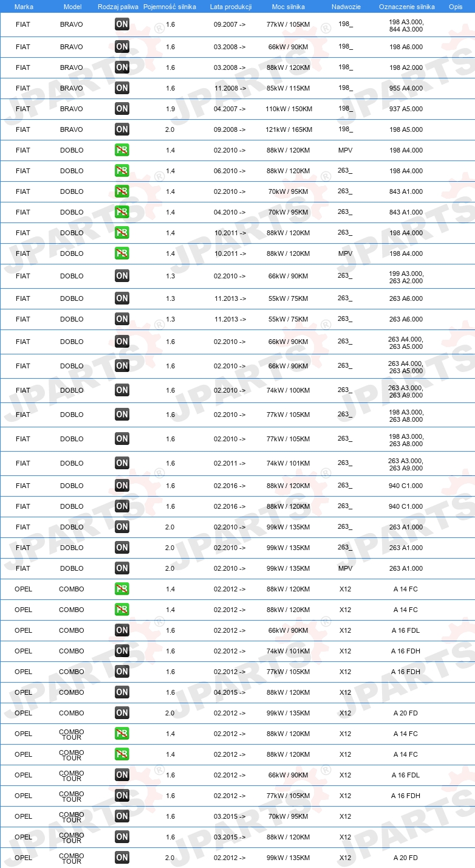Click ON icon in Combo Tour 70kW / 95KM row
The image size is (475, 868).
tap(122, 816)
